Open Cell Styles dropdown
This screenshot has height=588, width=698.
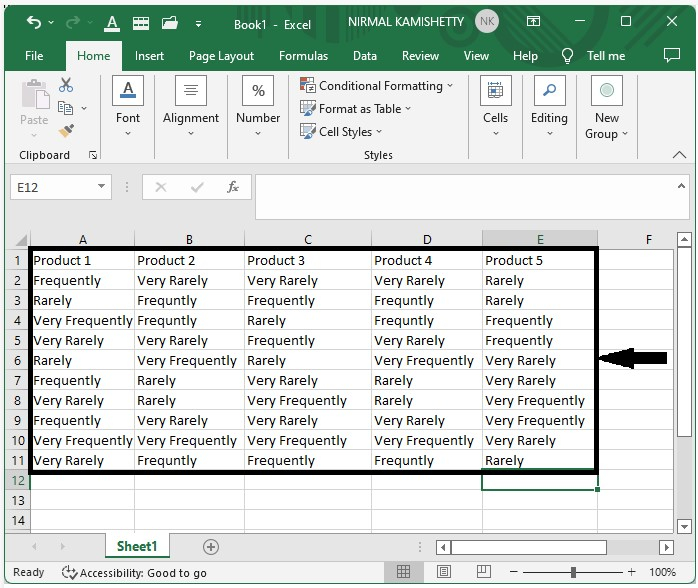click(x=379, y=131)
